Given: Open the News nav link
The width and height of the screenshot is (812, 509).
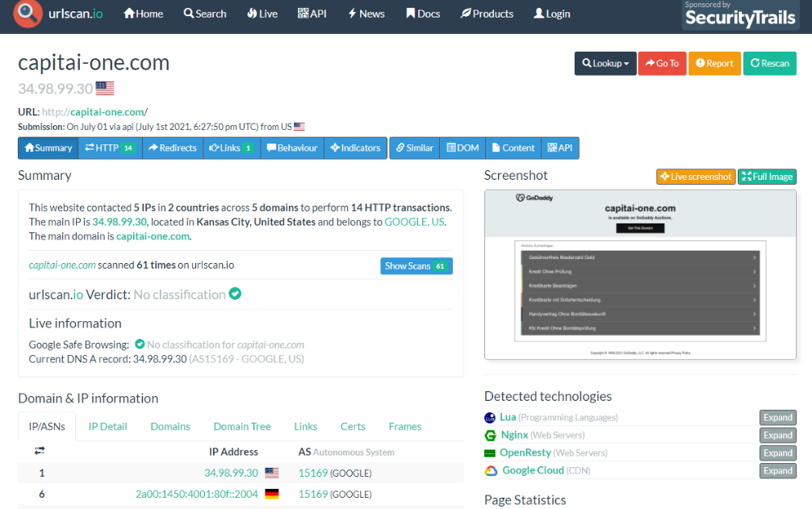Looking at the screenshot, I should pos(366,14).
